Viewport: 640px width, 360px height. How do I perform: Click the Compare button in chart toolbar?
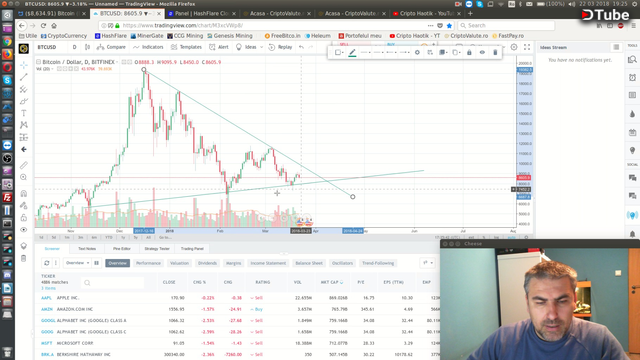point(111,47)
